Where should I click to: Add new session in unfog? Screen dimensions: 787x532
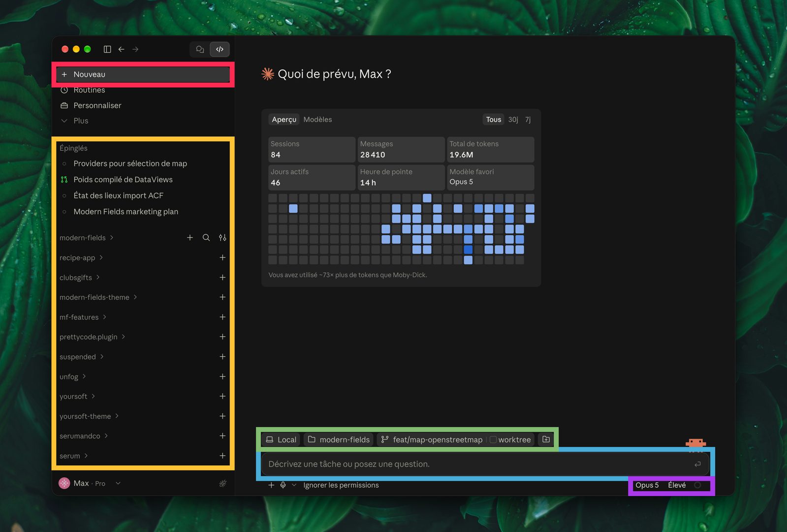[222, 376]
